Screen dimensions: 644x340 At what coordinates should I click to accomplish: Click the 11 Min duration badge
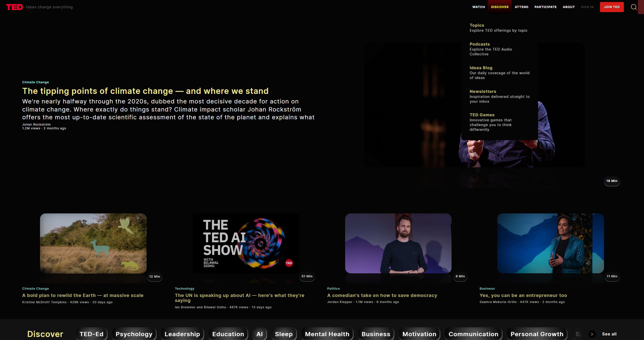[x=612, y=276]
